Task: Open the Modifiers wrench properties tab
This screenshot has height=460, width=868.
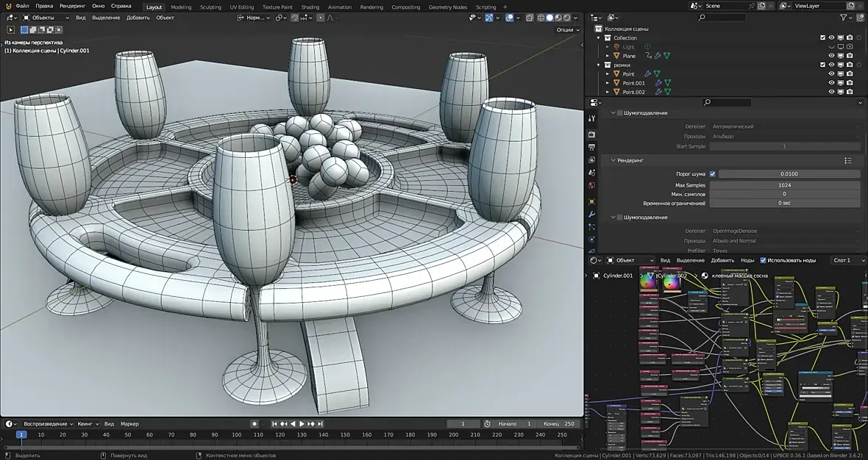Action: tap(591, 214)
